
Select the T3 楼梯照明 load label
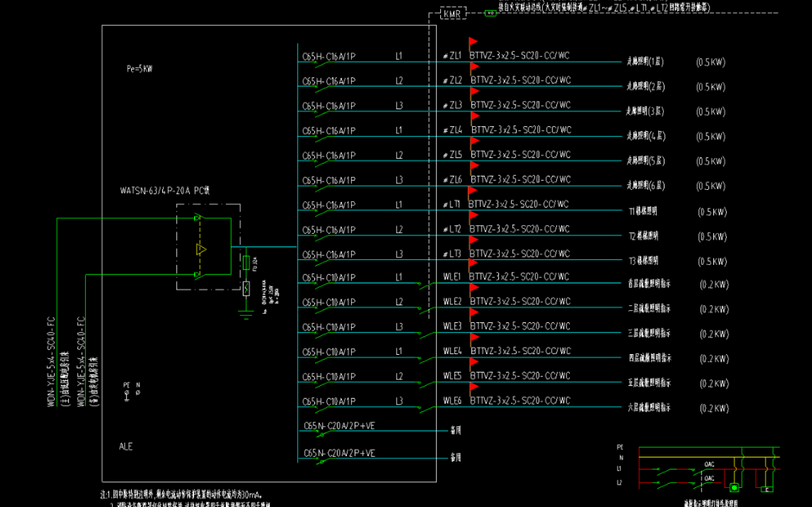tap(643, 261)
